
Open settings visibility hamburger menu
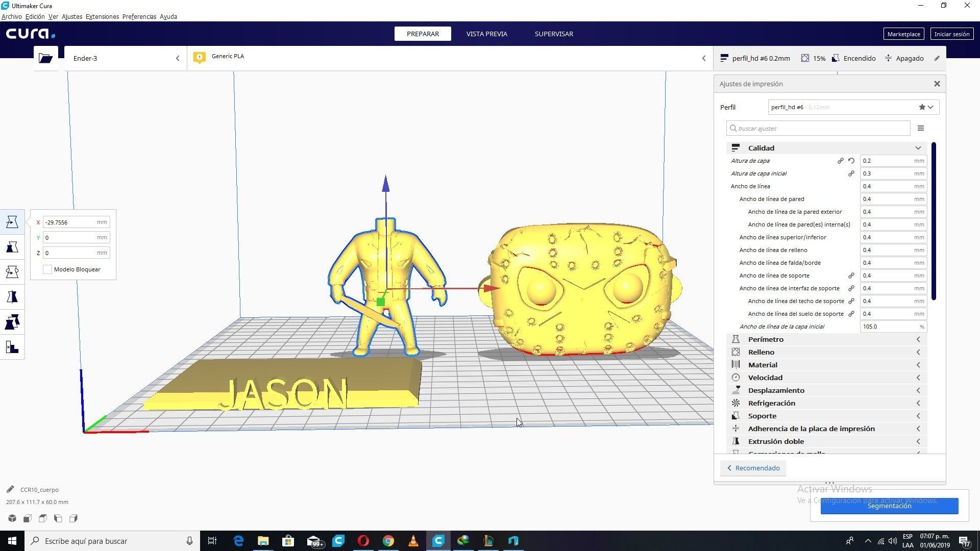click(x=921, y=128)
